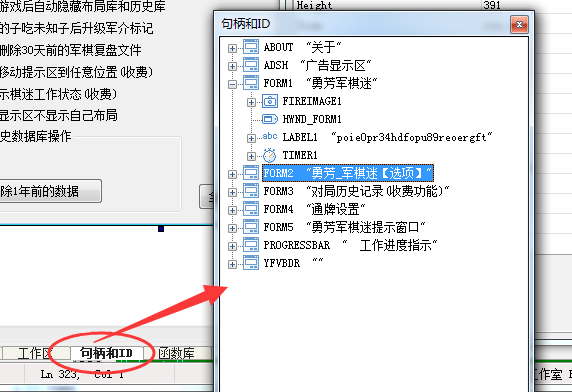This screenshot has width=572, height=392.
Task: Click the LABEL1 abc icon
Action: pyautogui.click(x=270, y=136)
